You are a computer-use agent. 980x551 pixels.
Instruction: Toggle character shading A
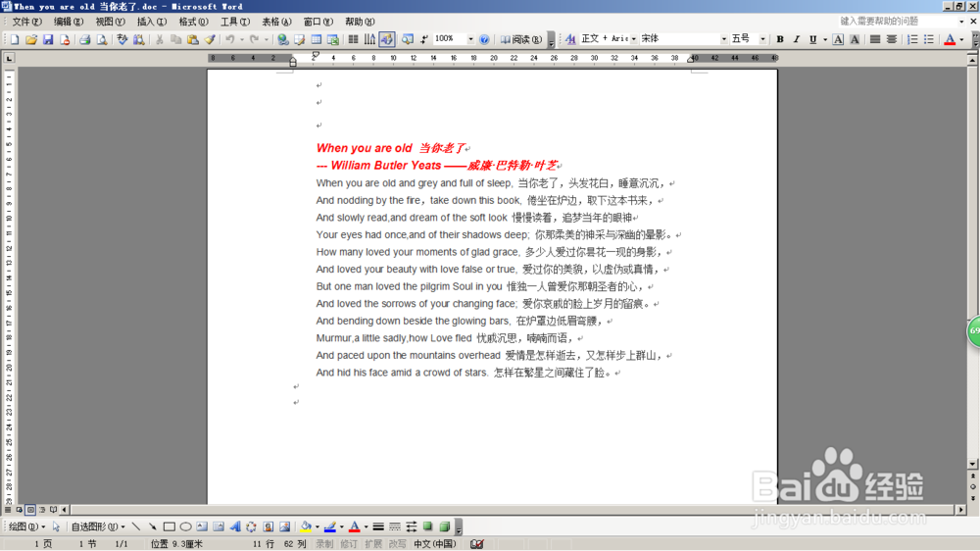[x=855, y=39]
